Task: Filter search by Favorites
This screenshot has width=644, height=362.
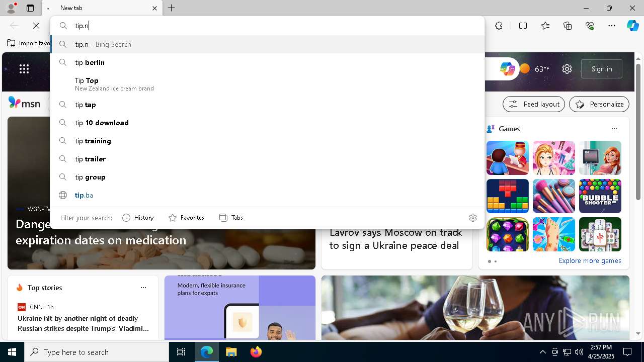Action: (187, 217)
